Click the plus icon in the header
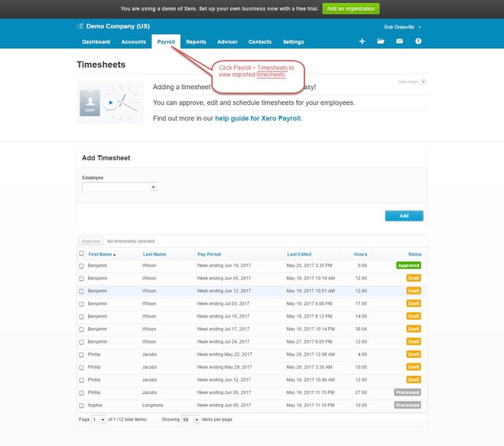Image resolution: width=504 pixels, height=446 pixels. [x=362, y=41]
